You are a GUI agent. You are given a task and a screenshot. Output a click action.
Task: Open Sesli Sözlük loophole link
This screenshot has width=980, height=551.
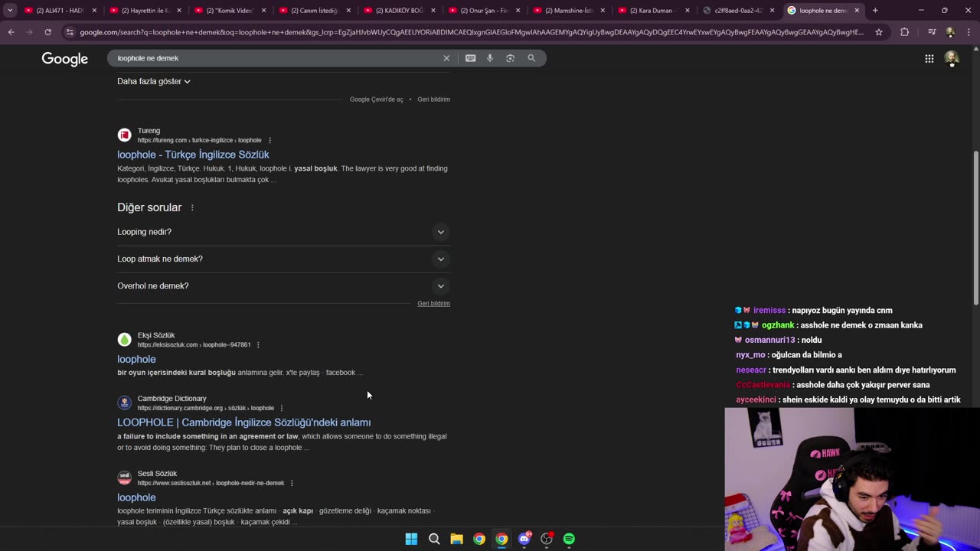136,497
